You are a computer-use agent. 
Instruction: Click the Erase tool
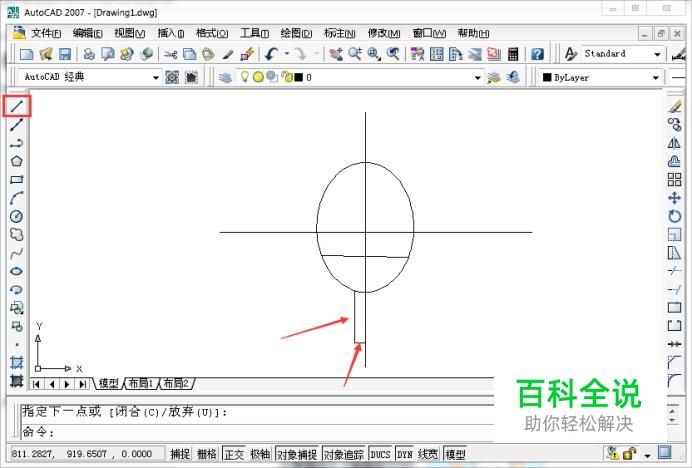coord(674,106)
